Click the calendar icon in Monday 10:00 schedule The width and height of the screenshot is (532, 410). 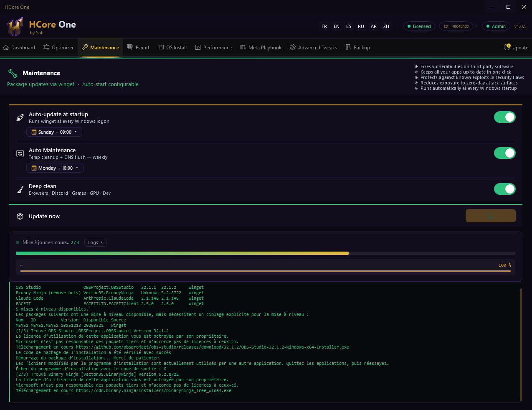(x=34, y=168)
